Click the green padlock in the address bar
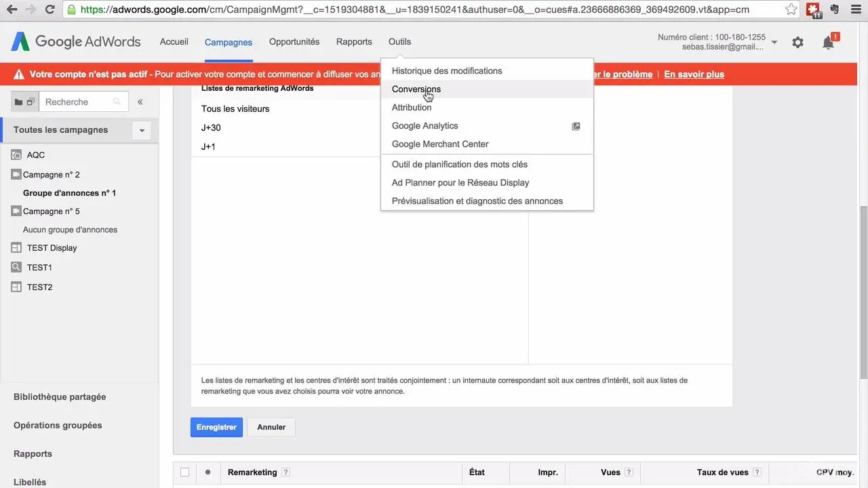 72,10
